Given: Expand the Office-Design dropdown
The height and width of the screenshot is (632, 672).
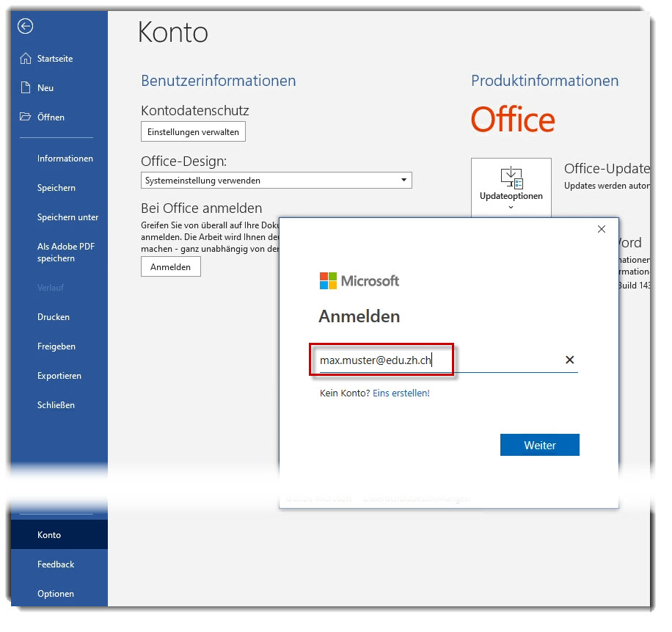Looking at the screenshot, I should 403,181.
